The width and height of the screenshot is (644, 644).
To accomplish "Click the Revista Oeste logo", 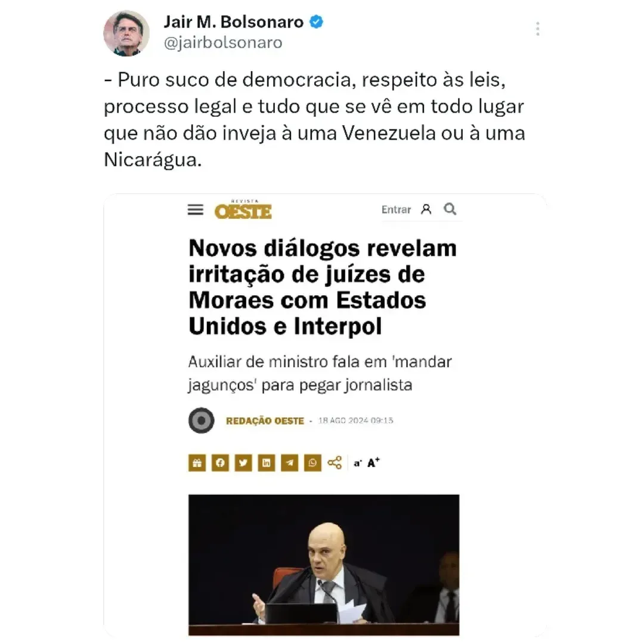I will coord(243,209).
